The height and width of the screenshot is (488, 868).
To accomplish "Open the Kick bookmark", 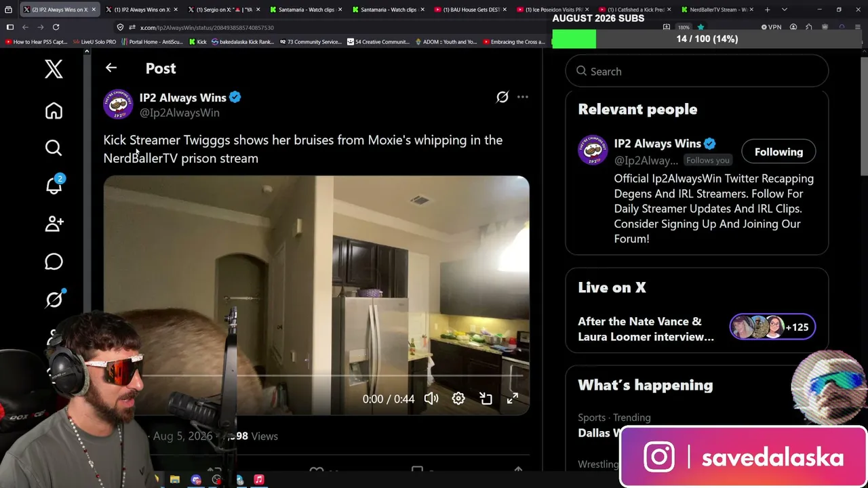I will pos(197,42).
